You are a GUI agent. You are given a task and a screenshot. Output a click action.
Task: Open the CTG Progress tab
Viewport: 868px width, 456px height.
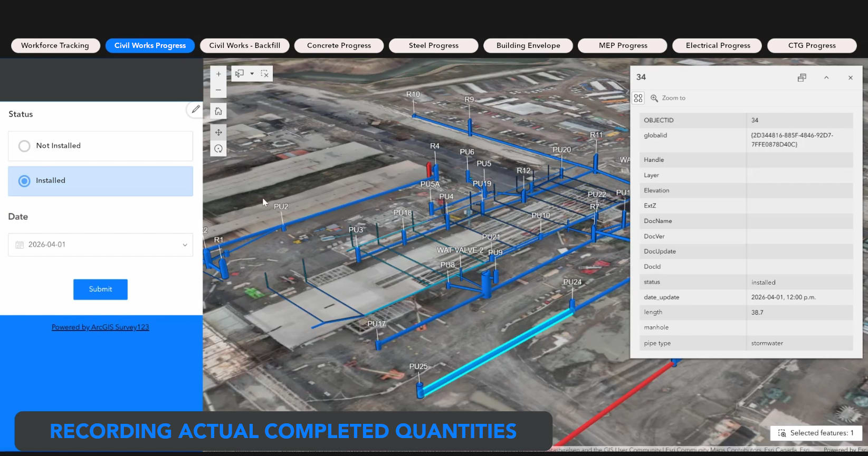812,45
